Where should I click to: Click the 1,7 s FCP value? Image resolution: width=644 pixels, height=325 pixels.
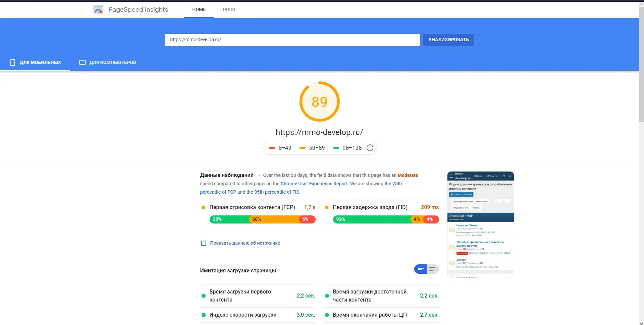(310, 207)
